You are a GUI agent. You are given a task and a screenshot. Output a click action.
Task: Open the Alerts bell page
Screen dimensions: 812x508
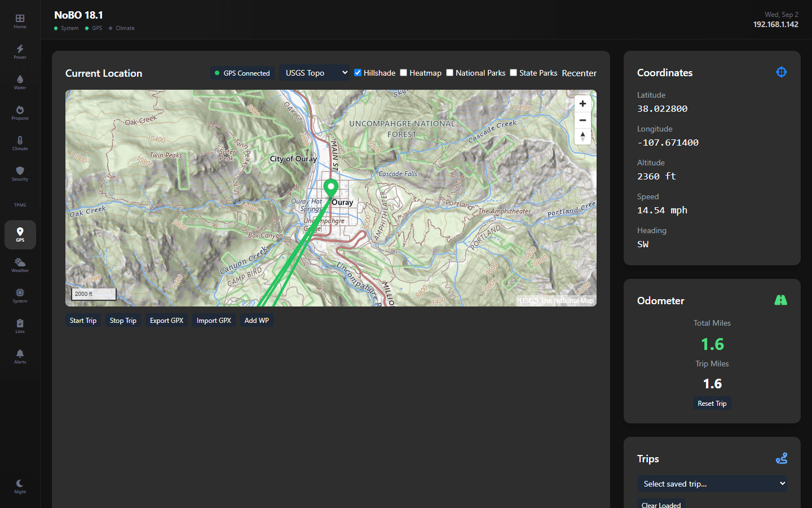20,357
